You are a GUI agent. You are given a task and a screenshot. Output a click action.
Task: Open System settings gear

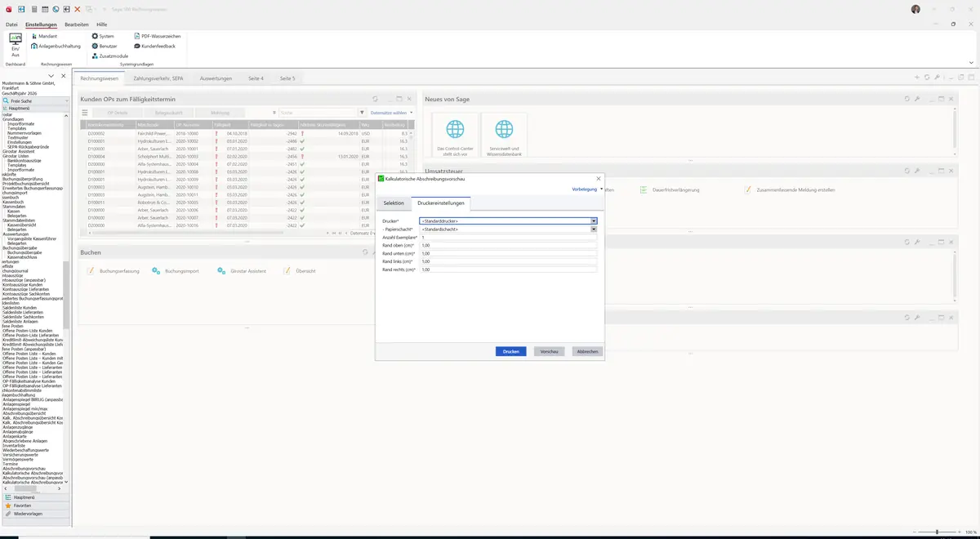(x=103, y=36)
